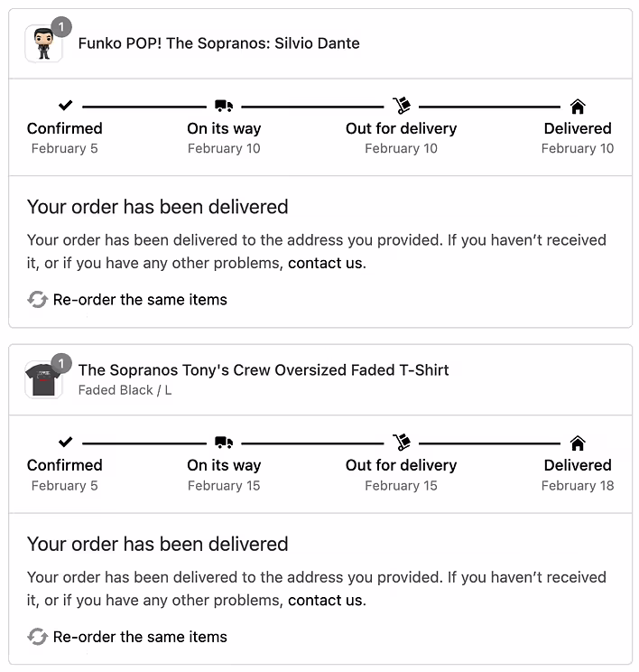
Task: Open the Silvio Dante Funko product thumbnail
Action: tap(43, 43)
